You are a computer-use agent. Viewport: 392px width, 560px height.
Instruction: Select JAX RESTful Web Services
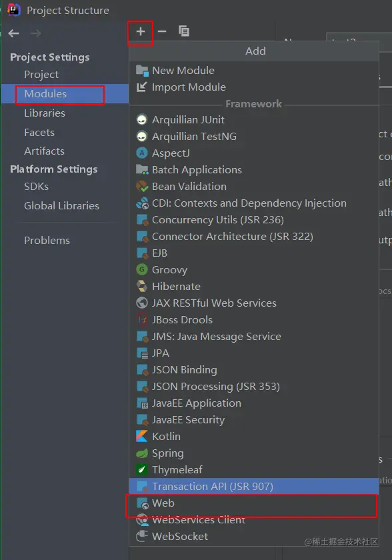coord(254,303)
